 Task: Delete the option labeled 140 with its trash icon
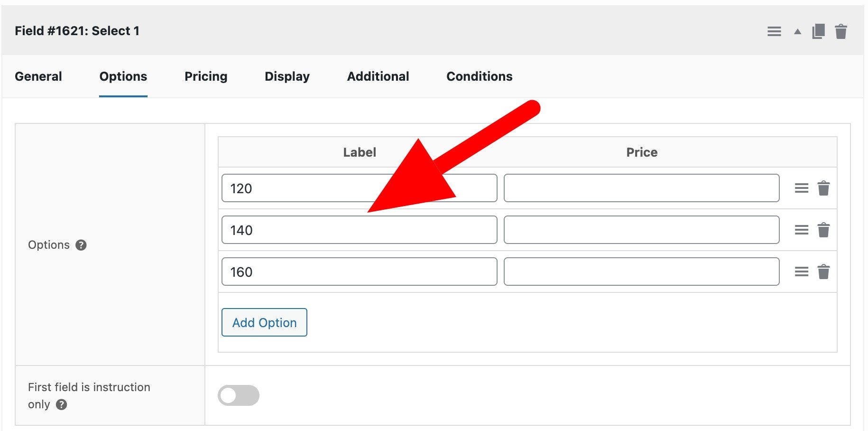pos(824,230)
